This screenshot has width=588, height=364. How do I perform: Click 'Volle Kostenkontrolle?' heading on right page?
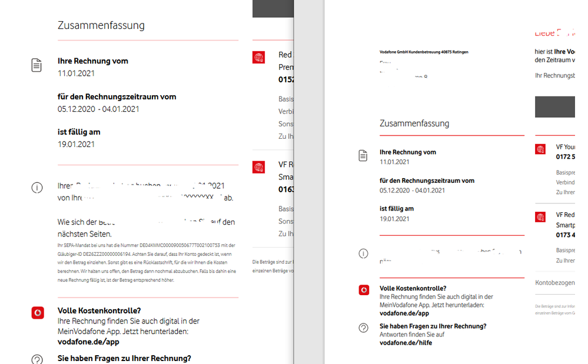413,288
